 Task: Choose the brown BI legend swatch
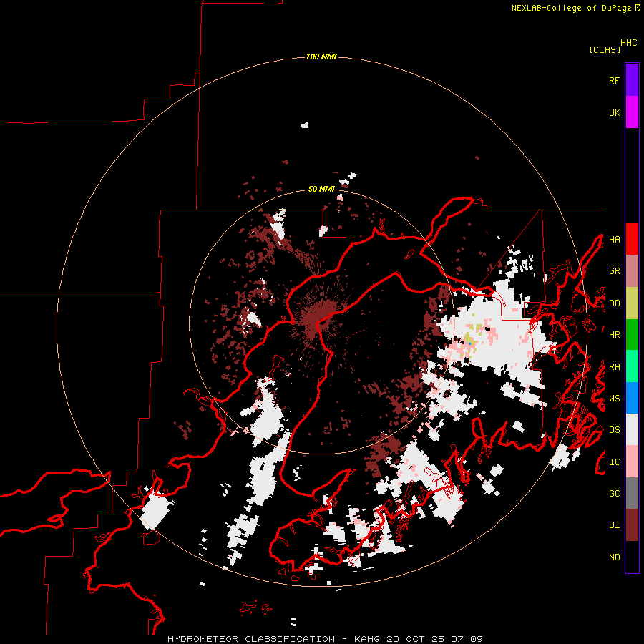pos(632,525)
